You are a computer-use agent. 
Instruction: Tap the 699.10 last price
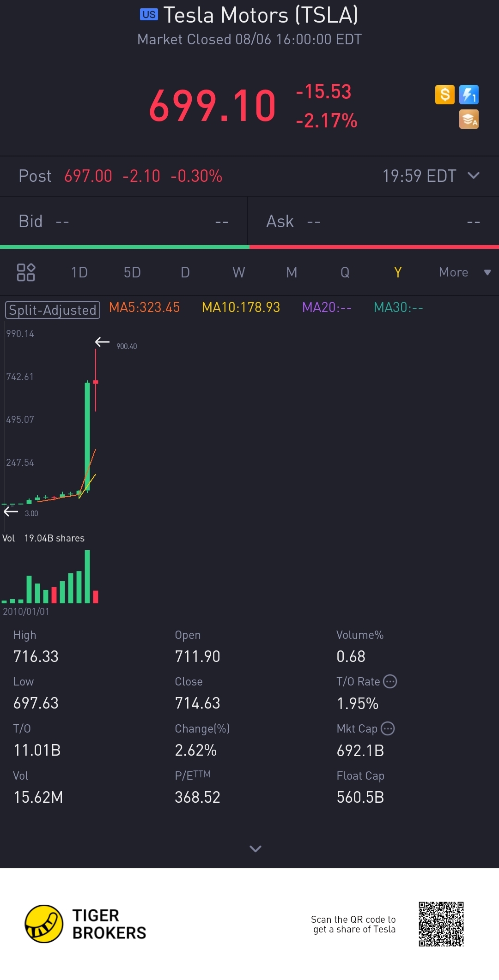click(213, 106)
